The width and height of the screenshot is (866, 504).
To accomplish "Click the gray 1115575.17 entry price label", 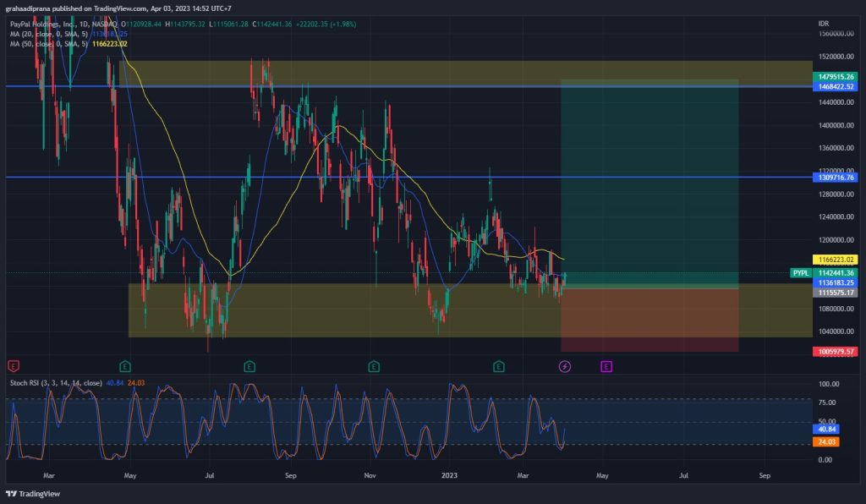I will coord(835,293).
